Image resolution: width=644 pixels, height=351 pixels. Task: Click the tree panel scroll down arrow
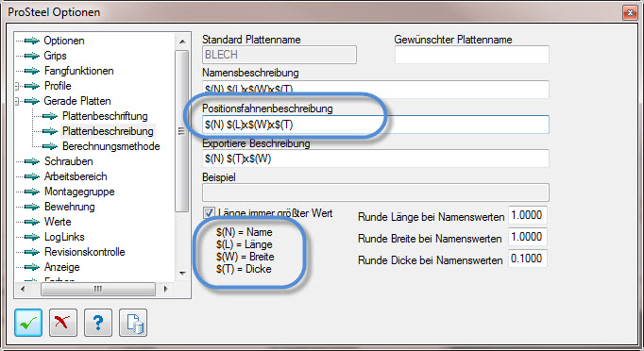[183, 273]
